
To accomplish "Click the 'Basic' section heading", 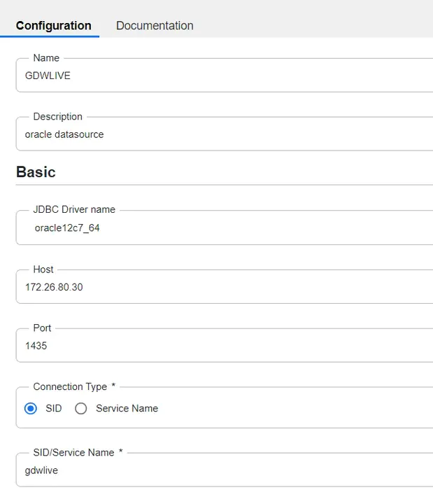I will pos(36,172).
